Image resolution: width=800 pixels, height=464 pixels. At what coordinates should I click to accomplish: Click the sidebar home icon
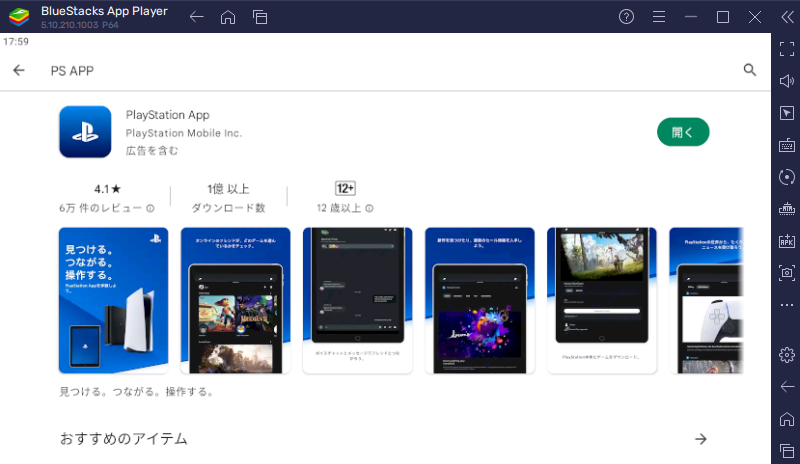click(787, 419)
